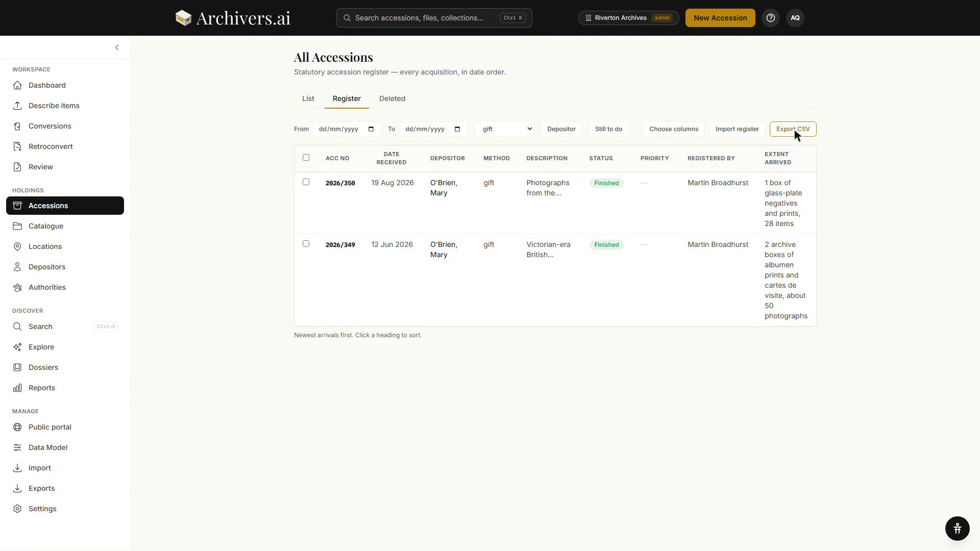Click the Locations pin icon
This screenshot has height=551, width=980.
tap(17, 246)
